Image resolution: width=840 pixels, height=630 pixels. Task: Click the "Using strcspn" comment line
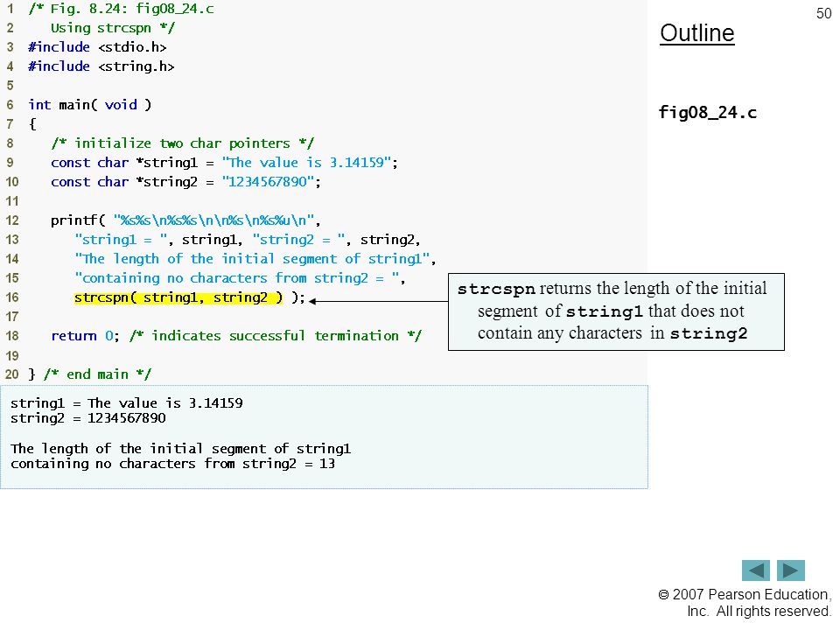(x=113, y=28)
